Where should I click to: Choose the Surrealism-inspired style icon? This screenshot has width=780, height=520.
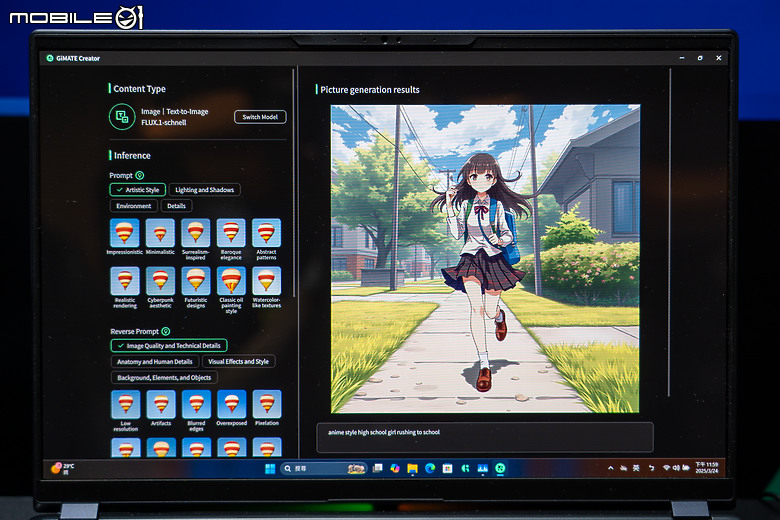tap(195, 233)
